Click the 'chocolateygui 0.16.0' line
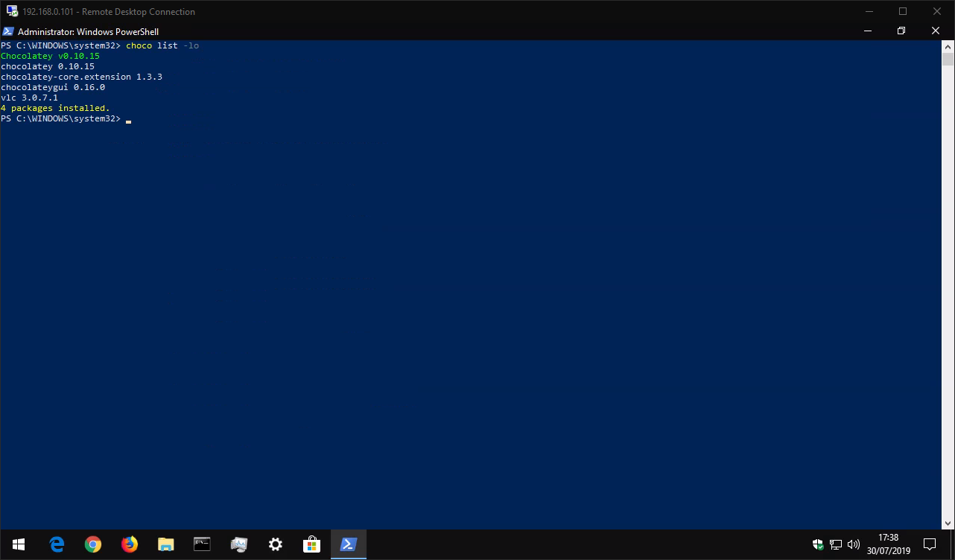 [x=53, y=87]
